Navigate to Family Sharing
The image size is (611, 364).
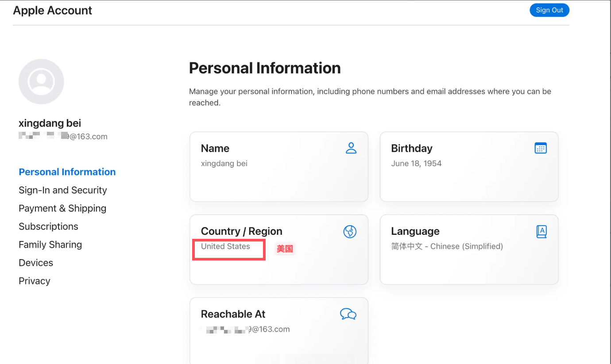pos(50,245)
